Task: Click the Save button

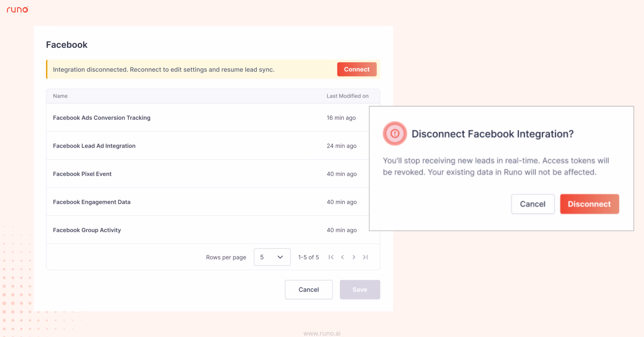Action: [360, 289]
